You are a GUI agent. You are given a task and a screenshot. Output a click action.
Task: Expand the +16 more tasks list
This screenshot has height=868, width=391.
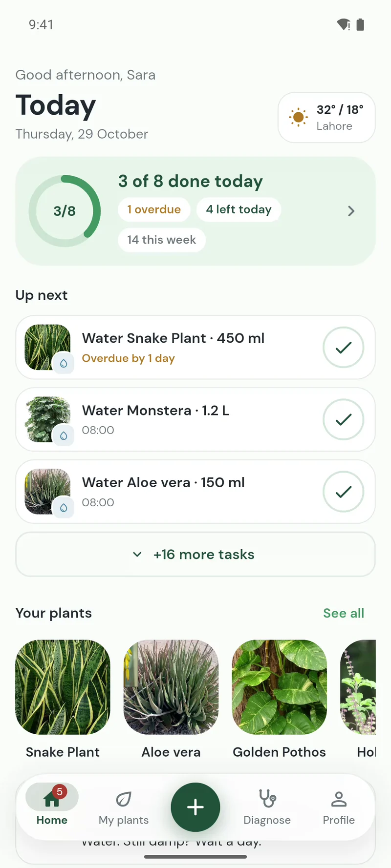click(195, 554)
